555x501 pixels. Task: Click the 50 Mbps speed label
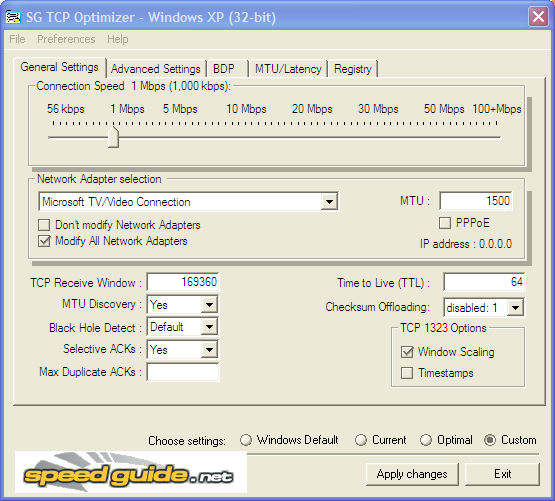(x=444, y=109)
